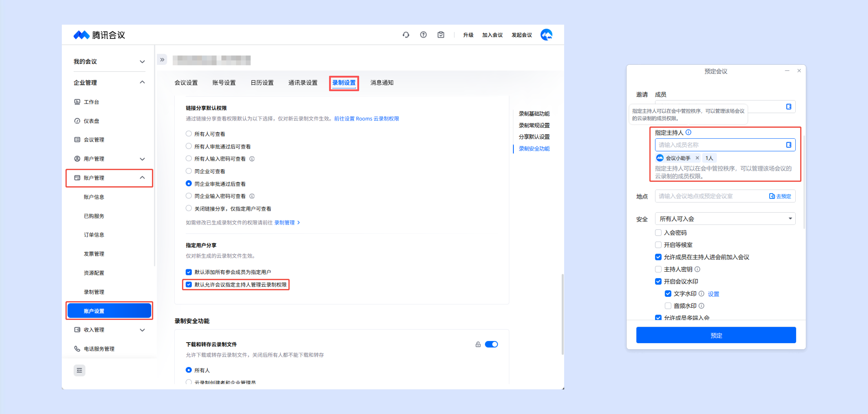The width and height of the screenshot is (868, 414).
Task: Expand the 用户管理 submenu chevron
Action: click(x=142, y=159)
